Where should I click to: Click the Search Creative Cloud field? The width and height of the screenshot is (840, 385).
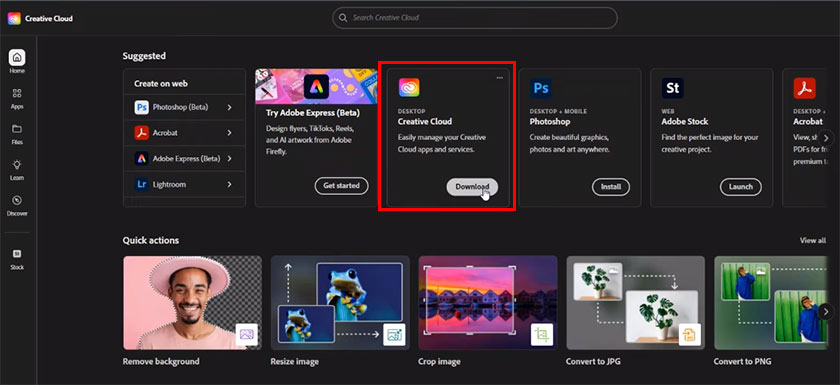(475, 18)
